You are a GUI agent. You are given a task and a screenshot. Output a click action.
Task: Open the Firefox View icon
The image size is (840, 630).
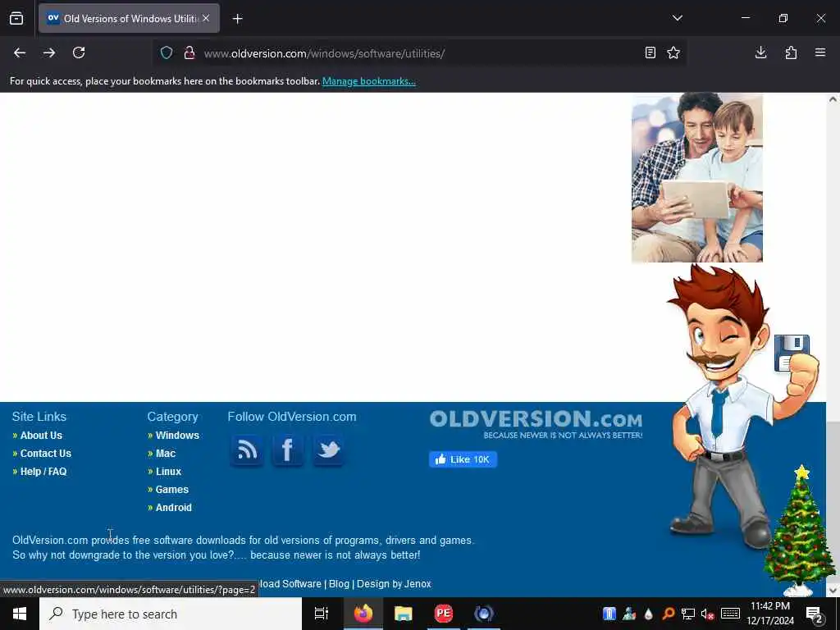(16, 19)
